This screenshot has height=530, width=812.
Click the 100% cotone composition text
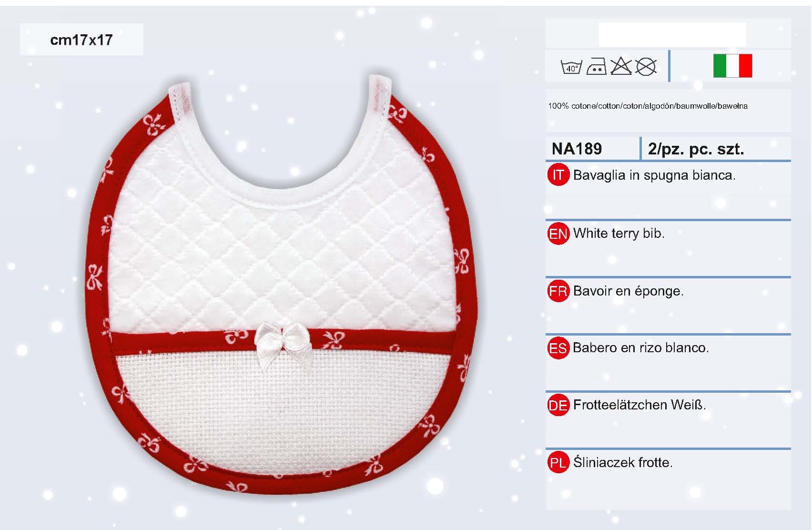point(648,106)
